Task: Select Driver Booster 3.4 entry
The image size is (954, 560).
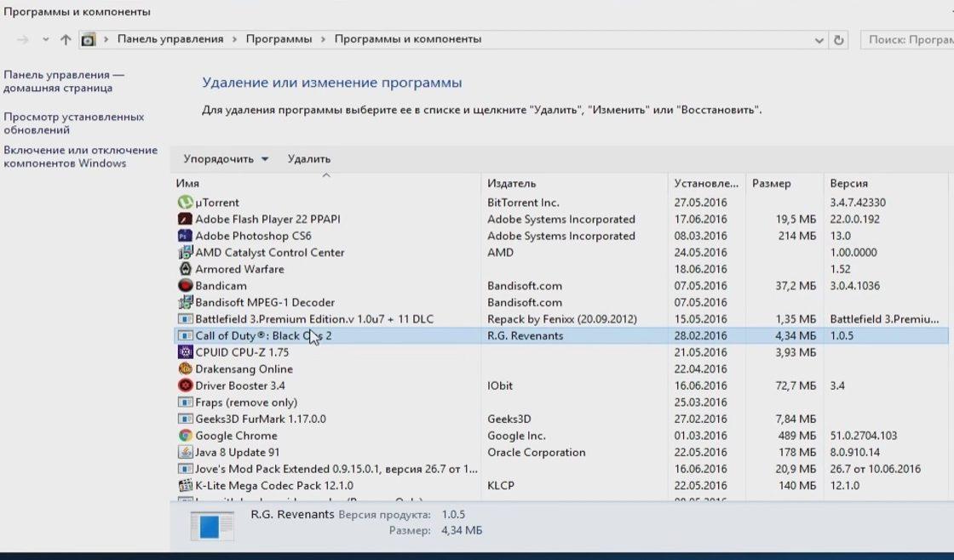Action: [239, 386]
